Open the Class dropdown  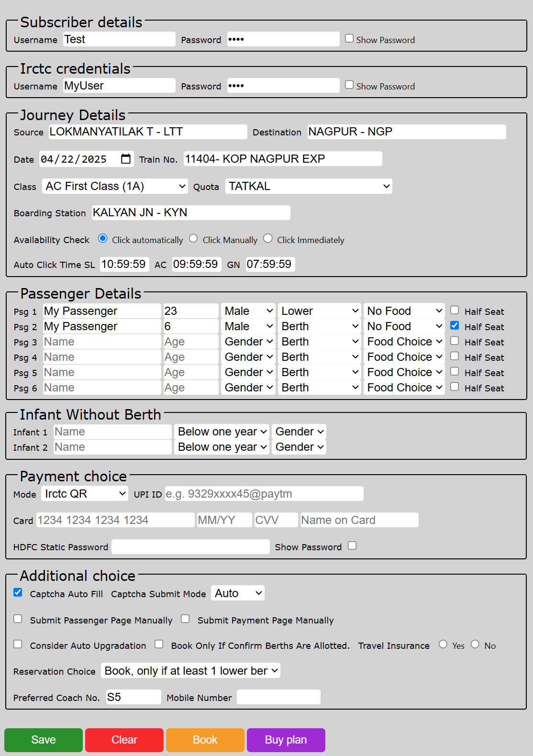115,186
